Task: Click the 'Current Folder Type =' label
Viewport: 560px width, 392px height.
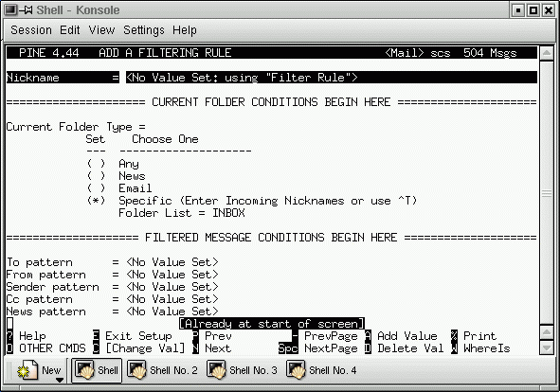Action: point(76,127)
